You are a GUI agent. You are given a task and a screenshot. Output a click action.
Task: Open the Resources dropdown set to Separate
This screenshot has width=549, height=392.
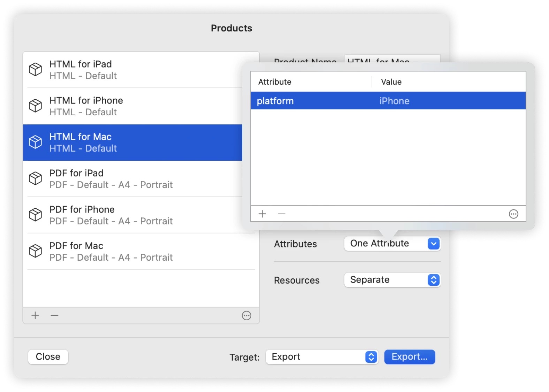tap(392, 280)
